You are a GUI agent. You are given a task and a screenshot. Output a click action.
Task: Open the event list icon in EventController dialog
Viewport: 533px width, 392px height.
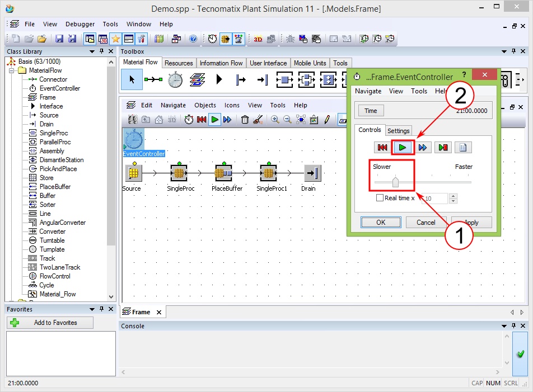coord(463,148)
